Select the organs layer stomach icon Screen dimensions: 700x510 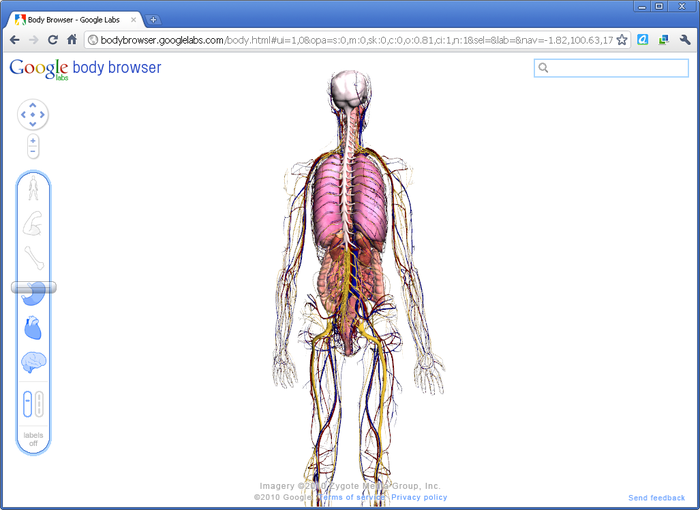(x=33, y=294)
